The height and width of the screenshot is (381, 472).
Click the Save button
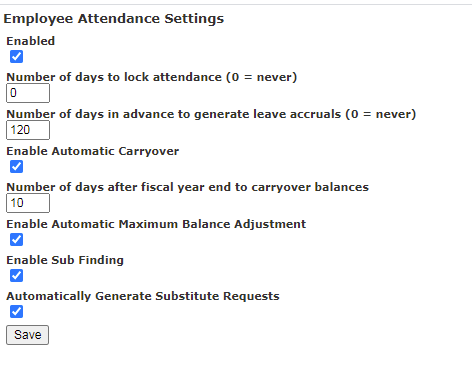pyautogui.click(x=28, y=335)
